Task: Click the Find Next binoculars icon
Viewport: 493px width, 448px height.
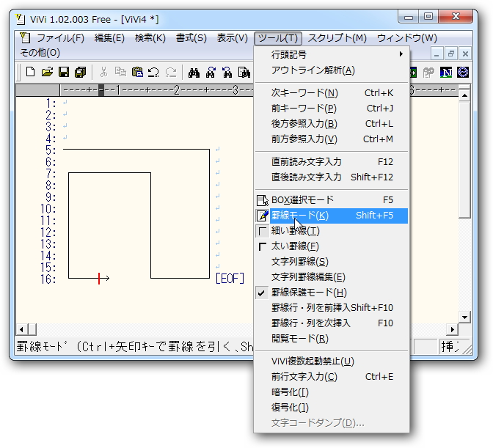Action: pyautogui.click(x=211, y=73)
